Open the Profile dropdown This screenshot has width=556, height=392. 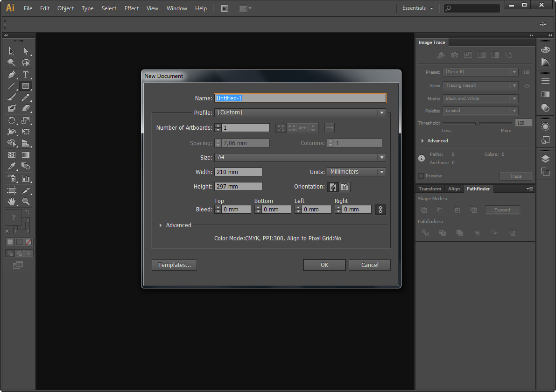pos(300,112)
